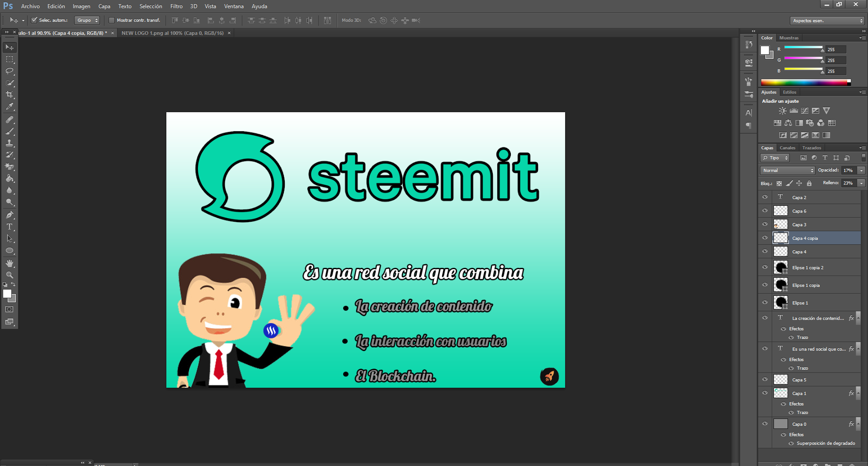Open the Grupo auto-select dropdown
Image resolution: width=868 pixels, height=466 pixels.
coord(87,20)
